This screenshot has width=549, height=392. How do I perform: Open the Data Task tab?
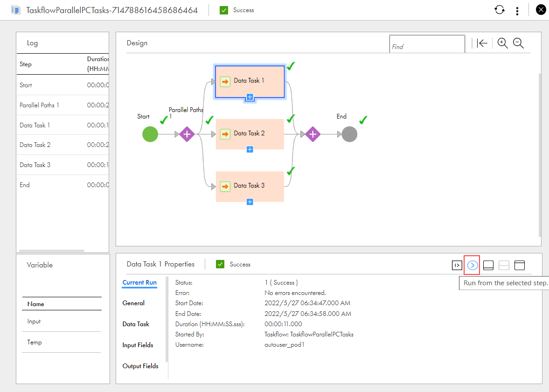(x=136, y=324)
